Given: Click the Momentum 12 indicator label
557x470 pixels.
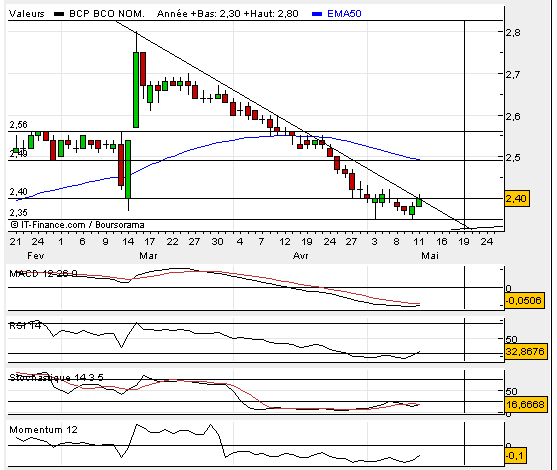Looking at the screenshot, I should point(43,430).
